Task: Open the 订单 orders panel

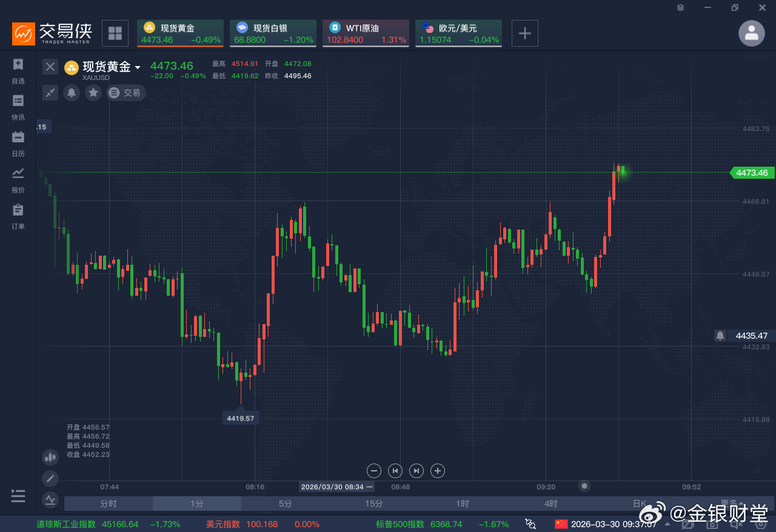Action: coord(18,215)
